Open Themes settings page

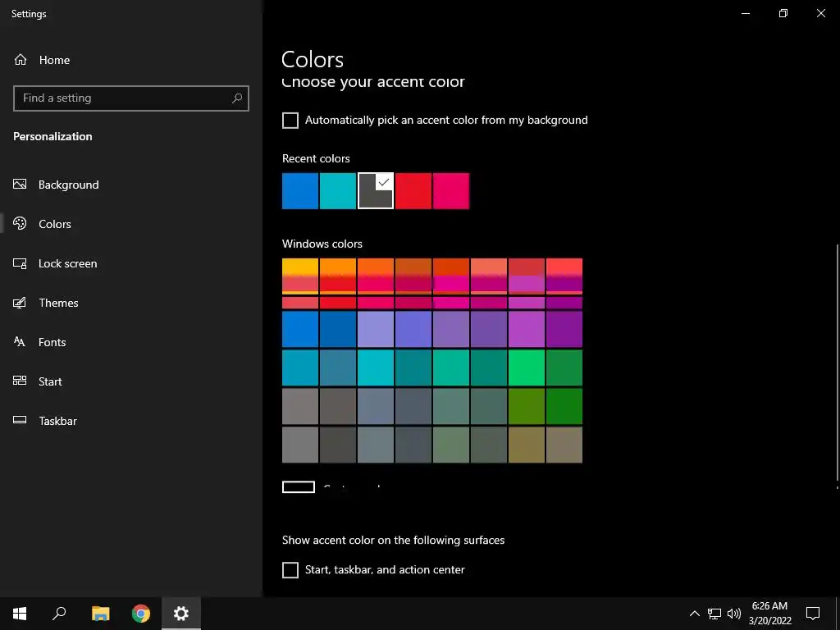[46, 303]
